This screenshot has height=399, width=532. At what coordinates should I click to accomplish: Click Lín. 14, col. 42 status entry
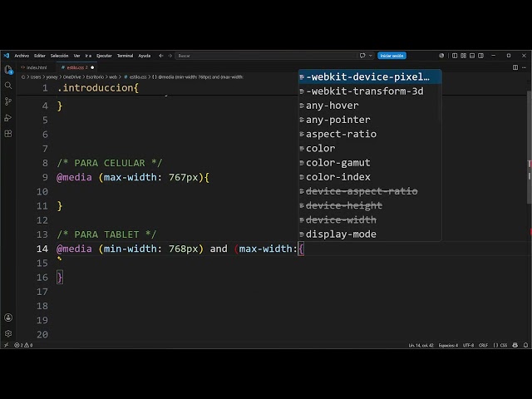421,345
